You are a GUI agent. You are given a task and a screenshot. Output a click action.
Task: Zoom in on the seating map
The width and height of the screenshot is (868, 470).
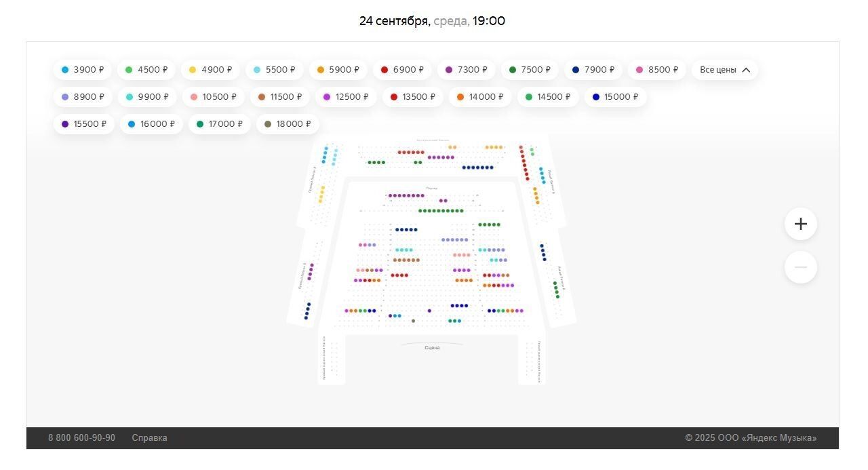point(800,224)
